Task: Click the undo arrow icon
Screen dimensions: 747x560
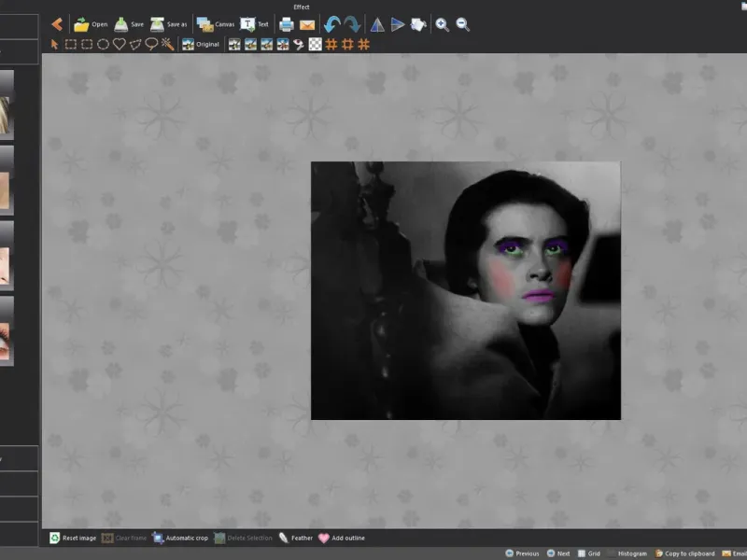Action: [331, 24]
